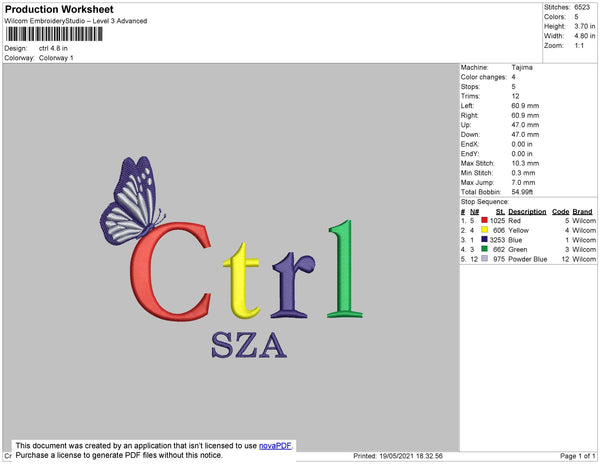Click the yellow letter t in design
Screen dimensions: 600x464
pyautogui.click(x=242, y=281)
